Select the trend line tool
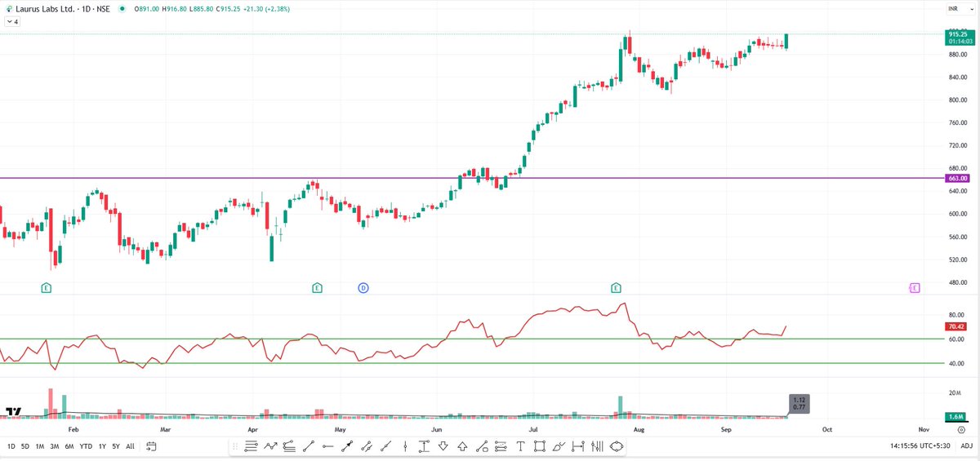980x461 pixels. [x=309, y=446]
